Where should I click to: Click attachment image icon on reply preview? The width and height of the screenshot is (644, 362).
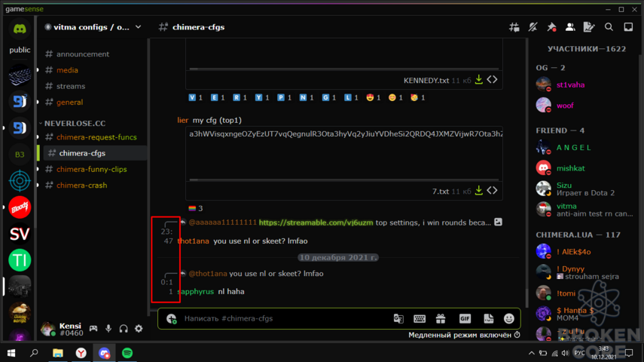[498, 222]
